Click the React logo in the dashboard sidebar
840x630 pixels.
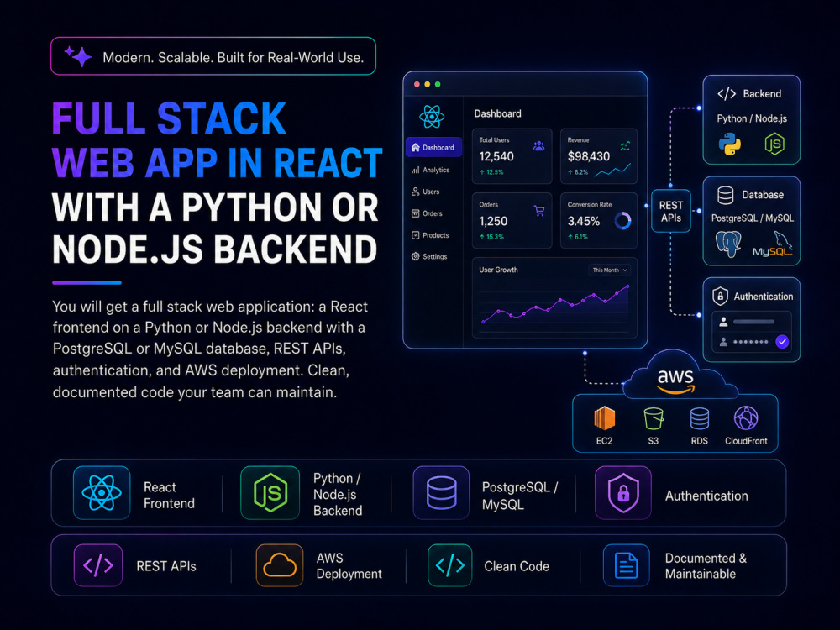(x=432, y=116)
